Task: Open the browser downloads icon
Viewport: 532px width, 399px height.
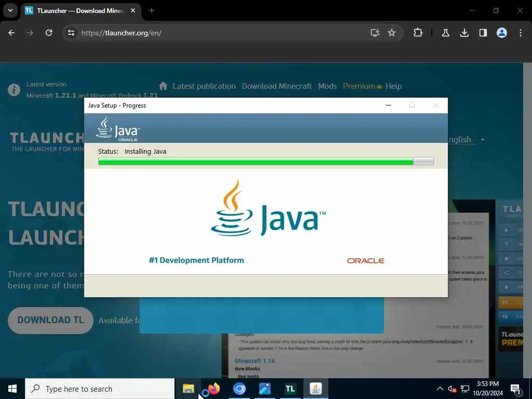Action: coord(464,33)
